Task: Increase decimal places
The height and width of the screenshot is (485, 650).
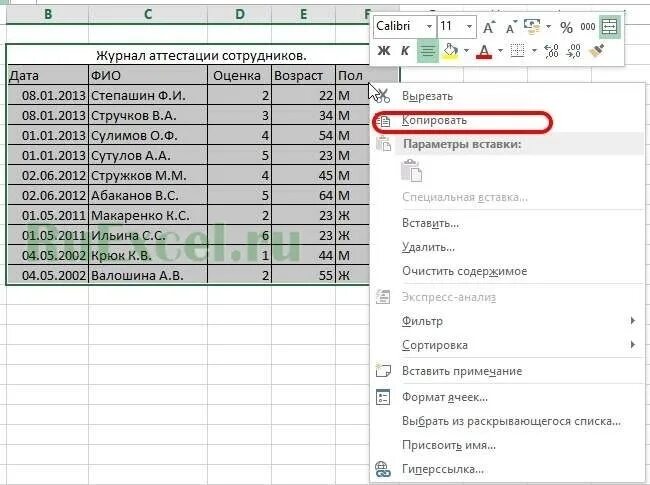Action: 551,51
